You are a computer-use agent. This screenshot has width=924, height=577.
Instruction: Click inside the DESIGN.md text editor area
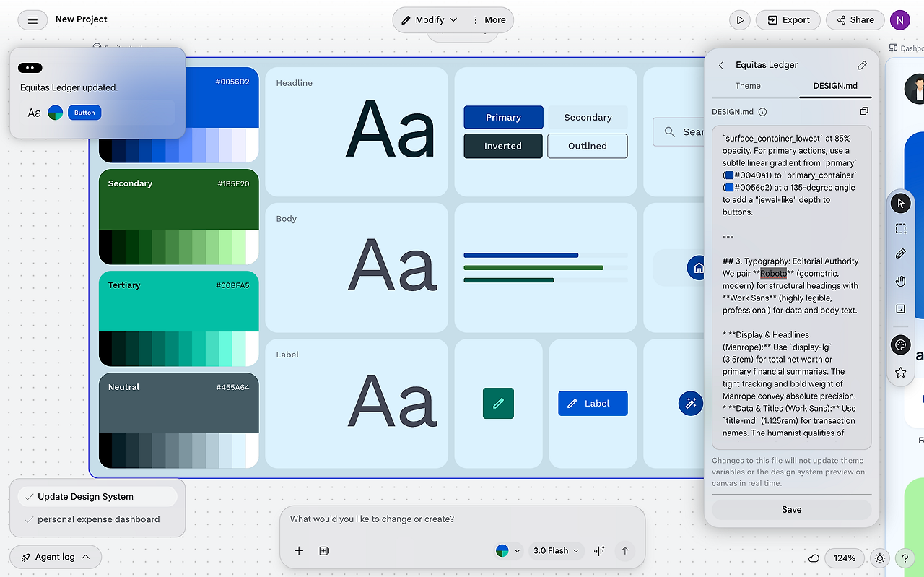[792, 287]
